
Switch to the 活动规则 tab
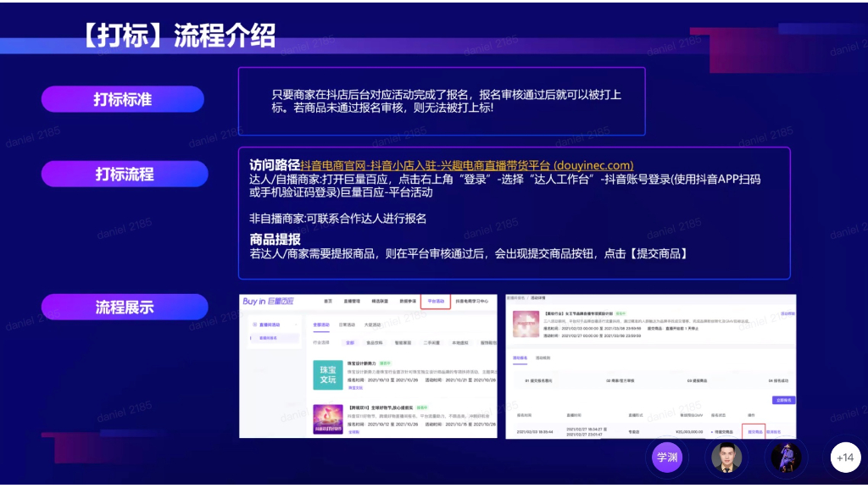[x=542, y=358]
